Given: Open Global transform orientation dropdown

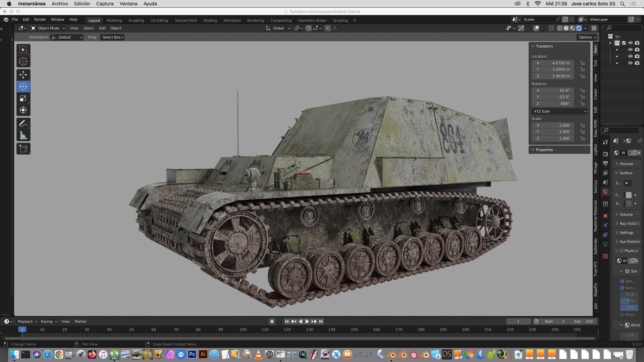Looking at the screenshot, I should [278, 28].
